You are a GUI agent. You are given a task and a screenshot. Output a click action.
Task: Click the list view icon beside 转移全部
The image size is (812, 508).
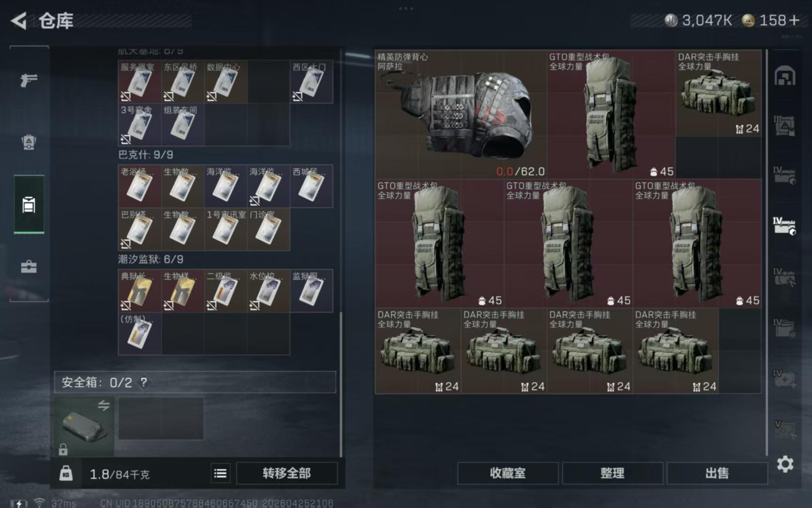tap(220, 473)
